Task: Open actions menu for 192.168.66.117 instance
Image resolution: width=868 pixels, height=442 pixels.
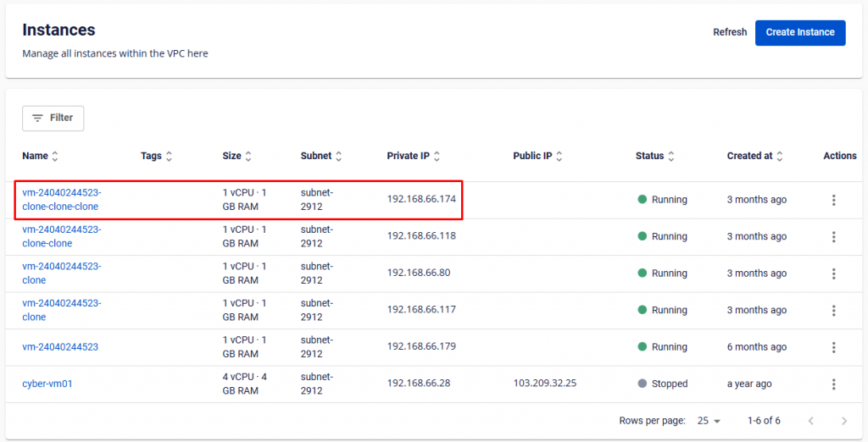Action: (834, 310)
